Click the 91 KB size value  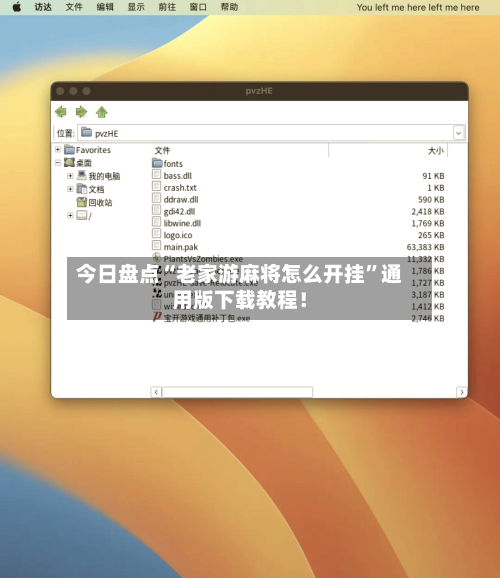tap(433, 176)
